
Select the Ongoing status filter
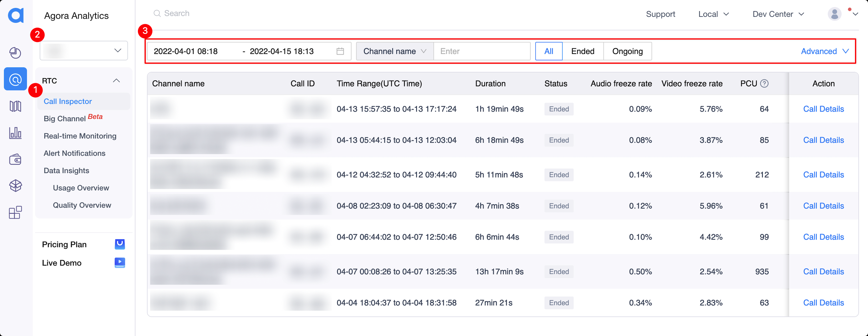(x=627, y=51)
